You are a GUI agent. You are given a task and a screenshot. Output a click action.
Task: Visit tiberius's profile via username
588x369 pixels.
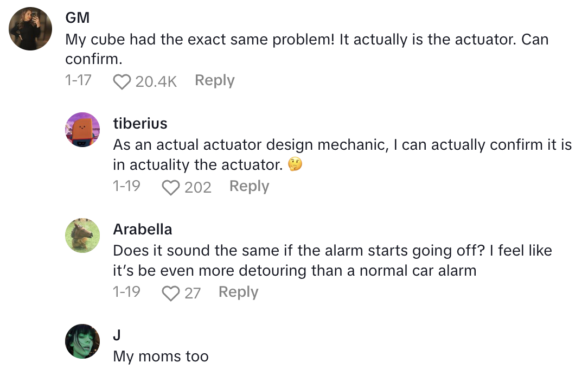(140, 123)
